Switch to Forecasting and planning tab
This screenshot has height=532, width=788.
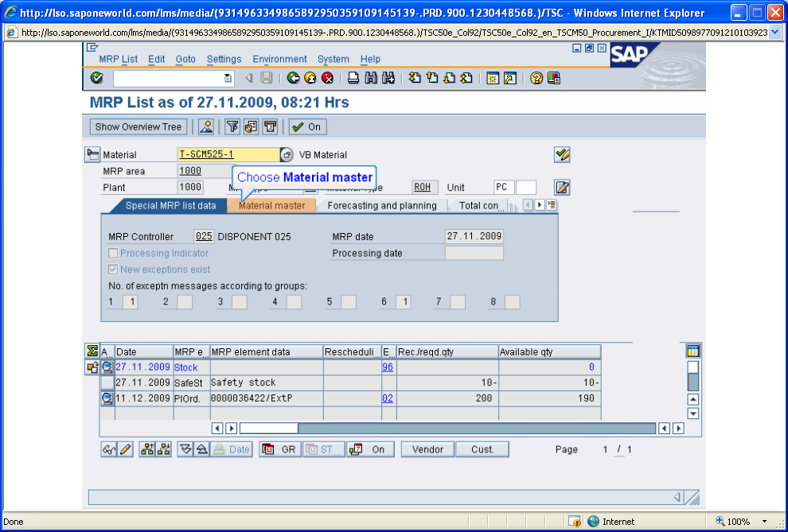pos(382,205)
